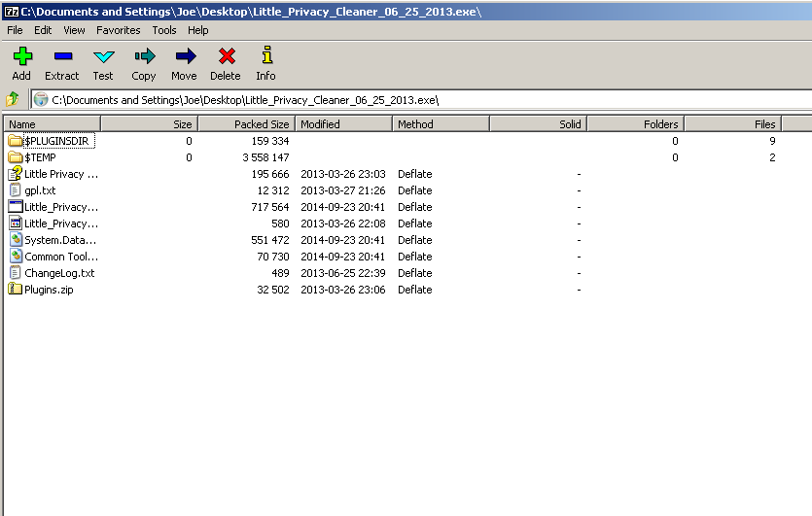Image resolution: width=812 pixels, height=516 pixels.
Task: Run Test with the checkmark icon
Action: pyautogui.click(x=103, y=56)
